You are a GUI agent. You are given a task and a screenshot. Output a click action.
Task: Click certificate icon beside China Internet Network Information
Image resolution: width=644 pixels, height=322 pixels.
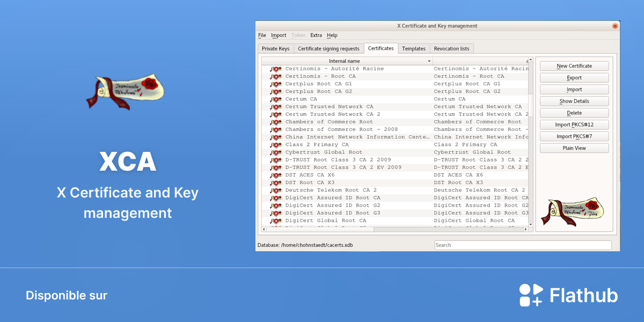coord(276,137)
